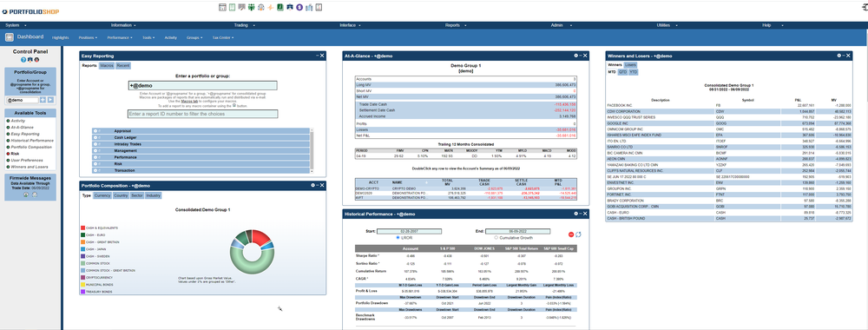Screen dimensions: 868x330
Task: Click the red round icon in Control Panel
Action: (36, 60)
